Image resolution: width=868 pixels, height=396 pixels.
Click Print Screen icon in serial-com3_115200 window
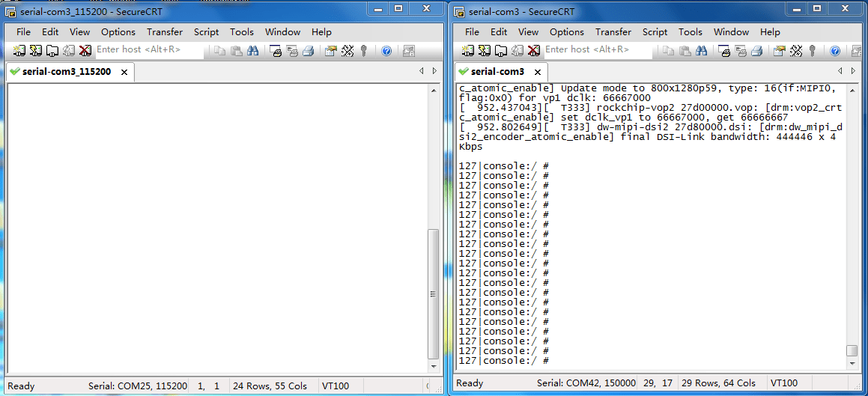[276, 51]
